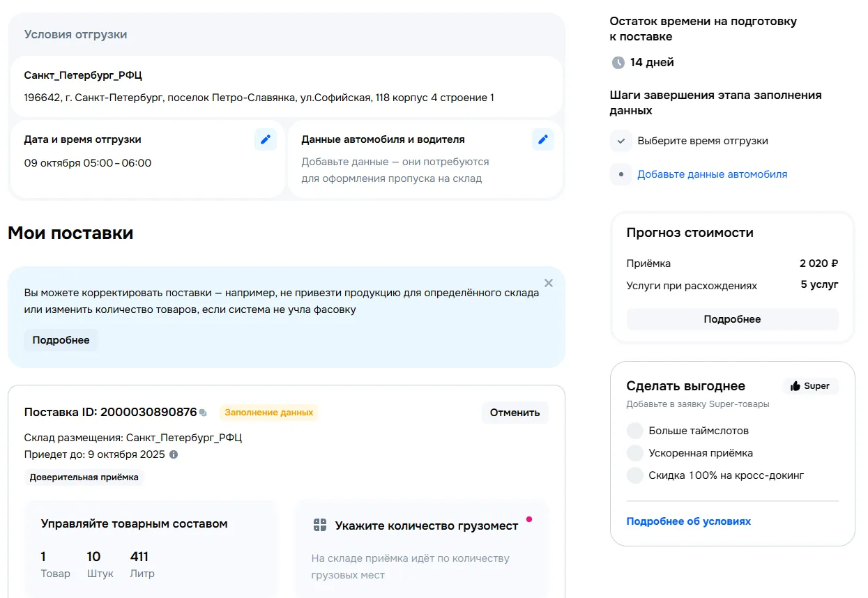The height and width of the screenshot is (598, 868).
Task: Click checkmark icon for Выберите время отгрузки
Action: [x=620, y=141]
